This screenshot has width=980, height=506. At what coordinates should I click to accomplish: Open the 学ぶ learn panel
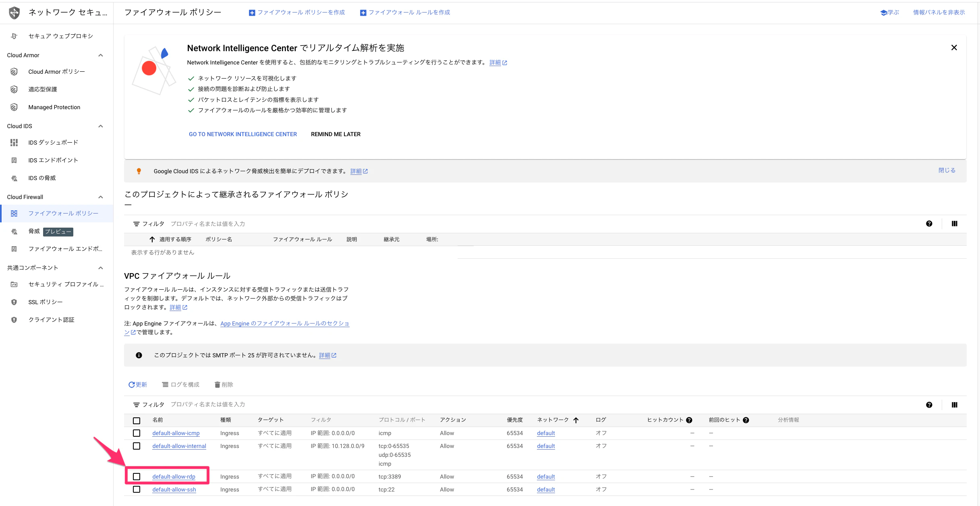889,12
